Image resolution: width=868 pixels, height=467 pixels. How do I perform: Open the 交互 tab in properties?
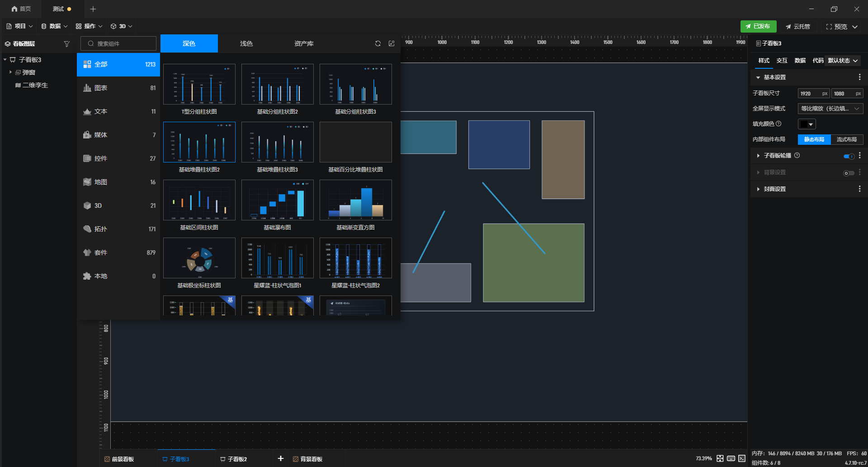click(x=782, y=61)
